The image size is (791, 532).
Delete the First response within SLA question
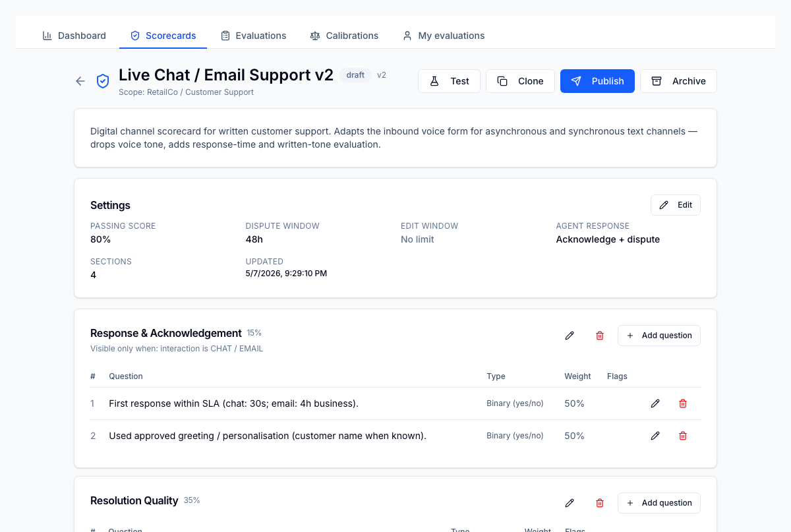click(683, 403)
